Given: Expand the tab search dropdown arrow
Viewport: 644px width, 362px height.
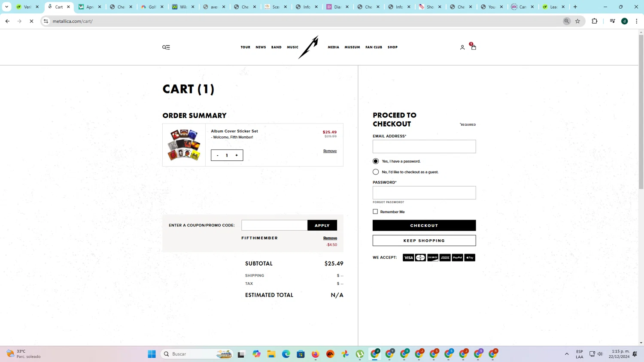Looking at the screenshot, I should (7, 7).
